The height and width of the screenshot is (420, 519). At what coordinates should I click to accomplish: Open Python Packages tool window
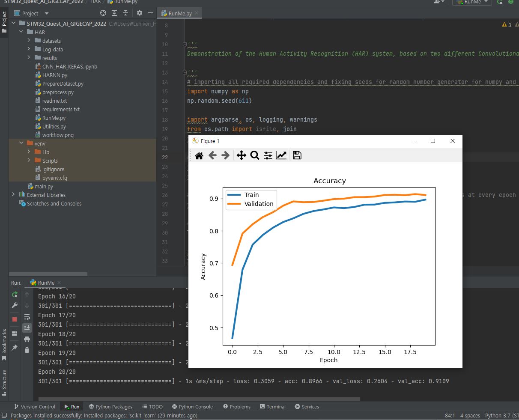[110, 407]
